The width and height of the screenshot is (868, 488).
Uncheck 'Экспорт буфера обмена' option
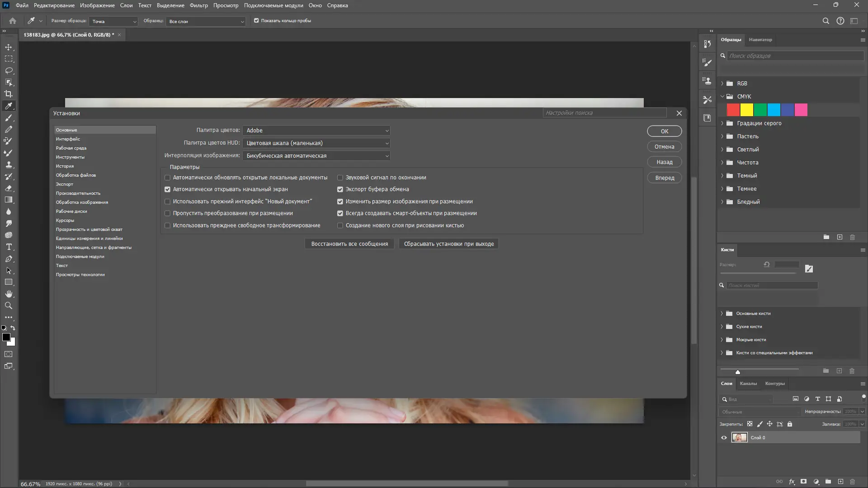340,189
